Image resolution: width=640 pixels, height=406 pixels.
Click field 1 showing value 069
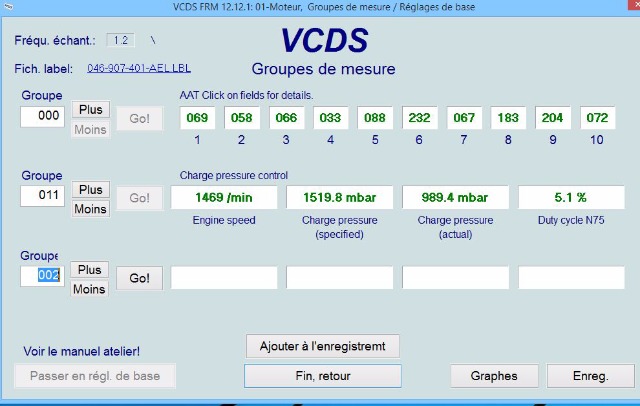pyautogui.click(x=197, y=118)
